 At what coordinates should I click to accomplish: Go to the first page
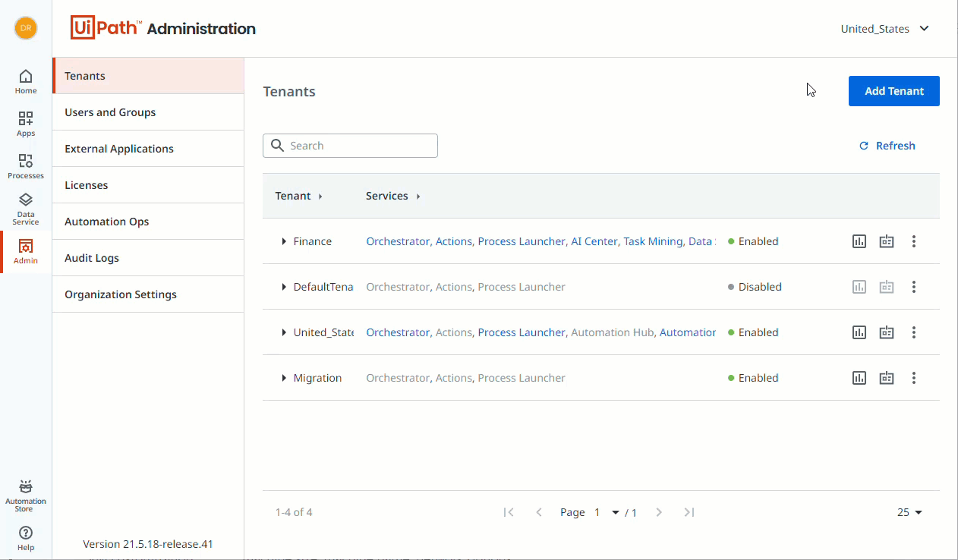[509, 512]
